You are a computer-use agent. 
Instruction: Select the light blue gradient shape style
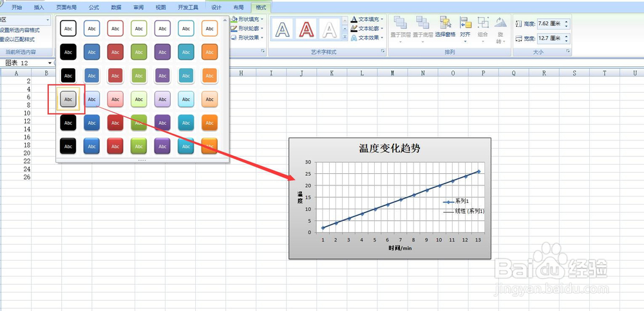91,99
